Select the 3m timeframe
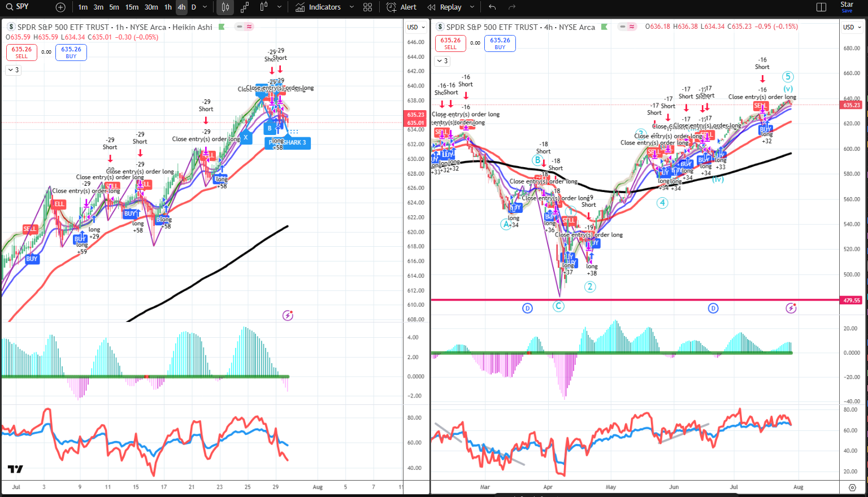The height and width of the screenshot is (497, 868). coord(98,7)
